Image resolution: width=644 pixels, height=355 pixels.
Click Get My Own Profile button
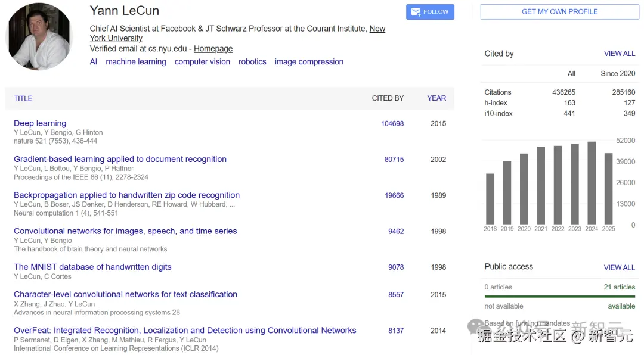(559, 12)
